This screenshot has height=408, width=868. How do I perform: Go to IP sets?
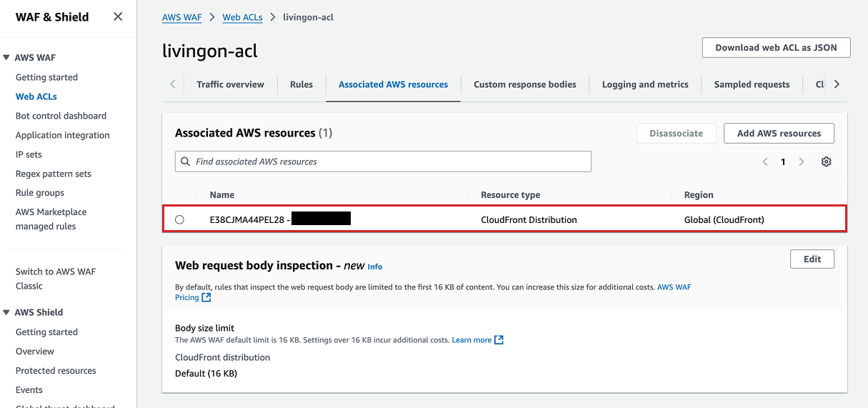(x=29, y=154)
